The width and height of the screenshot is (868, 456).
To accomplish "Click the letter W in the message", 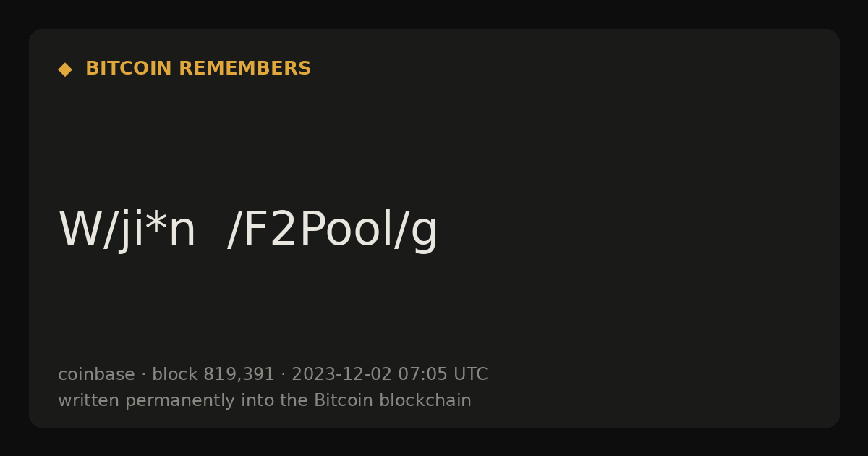I will click(x=79, y=229).
